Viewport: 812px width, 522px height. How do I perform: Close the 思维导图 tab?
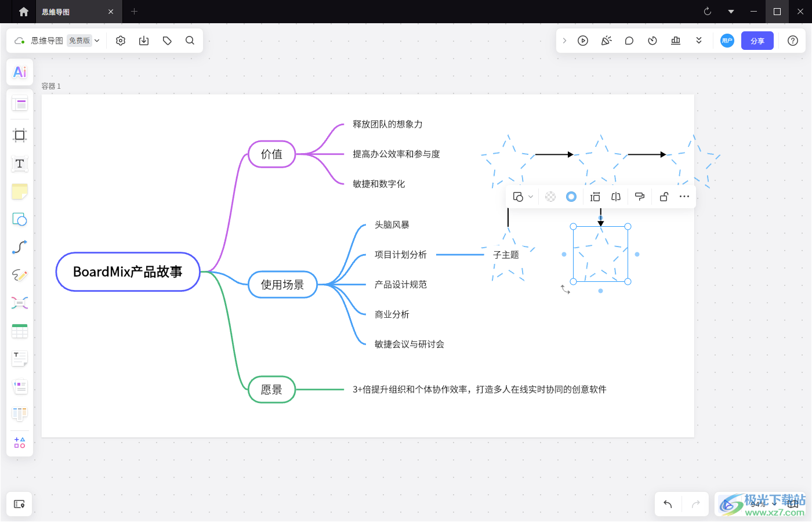[111, 12]
